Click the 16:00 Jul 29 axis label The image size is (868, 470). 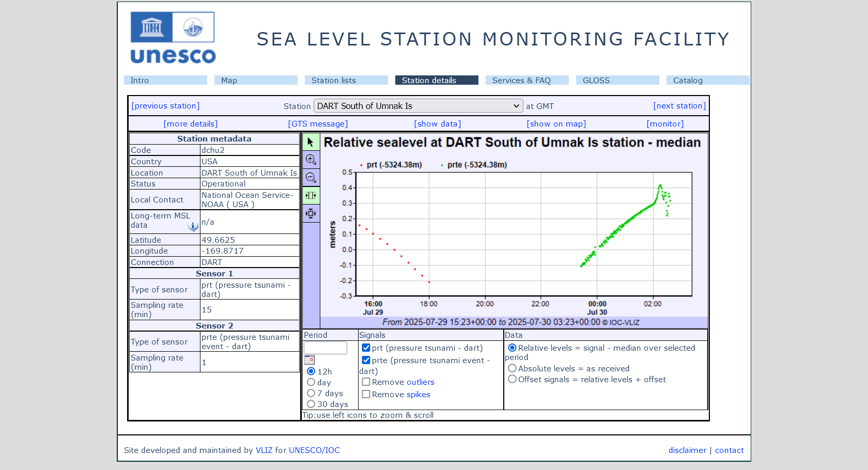click(373, 308)
